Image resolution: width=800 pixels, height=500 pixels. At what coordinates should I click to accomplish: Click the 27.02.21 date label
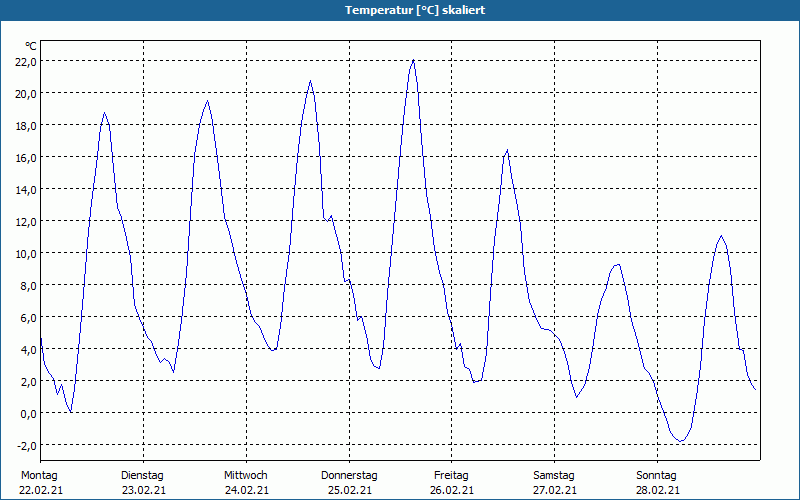(555, 490)
